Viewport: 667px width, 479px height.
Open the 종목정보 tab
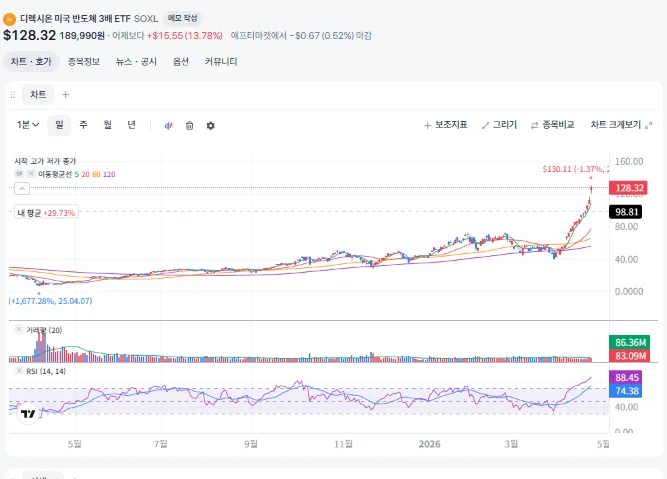tap(84, 62)
